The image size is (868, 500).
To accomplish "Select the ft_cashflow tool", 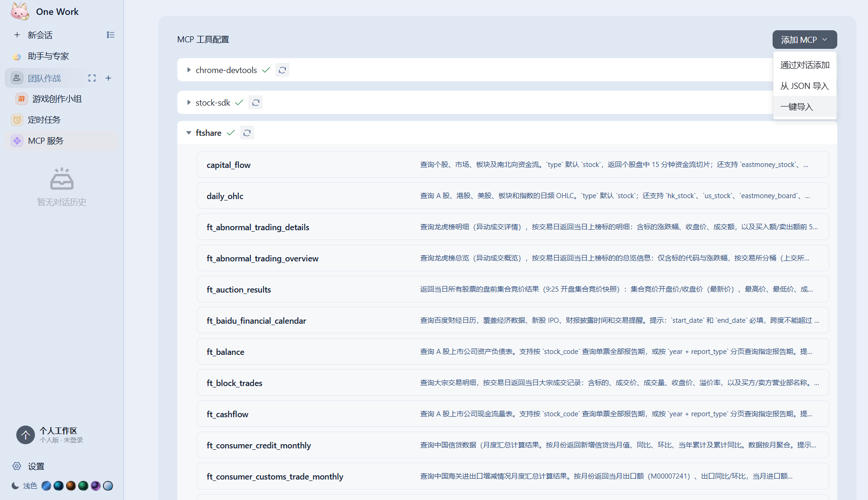I will click(513, 414).
